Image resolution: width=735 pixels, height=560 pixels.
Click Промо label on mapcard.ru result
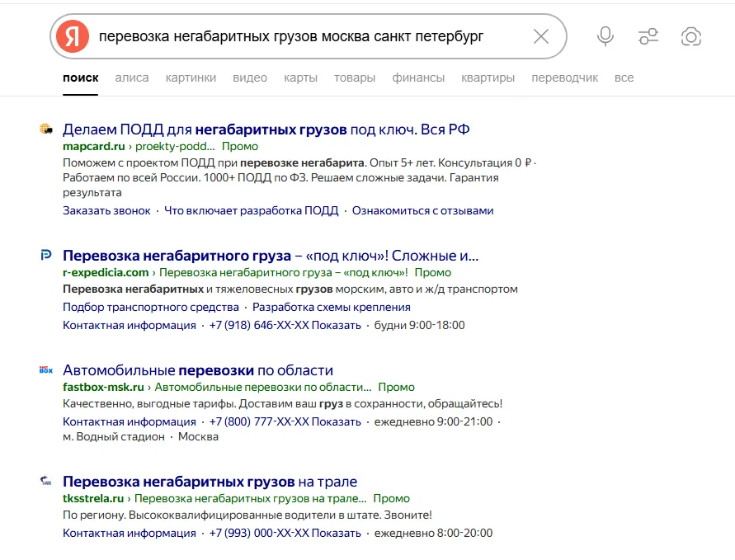pyautogui.click(x=240, y=146)
